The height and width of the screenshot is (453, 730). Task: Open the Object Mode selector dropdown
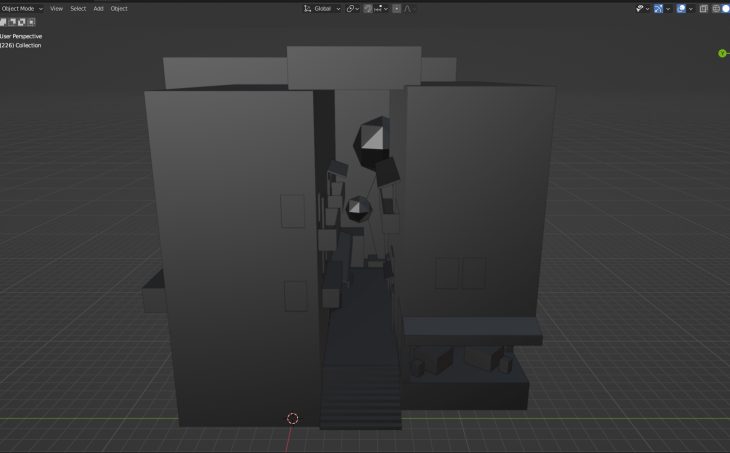[x=21, y=8]
